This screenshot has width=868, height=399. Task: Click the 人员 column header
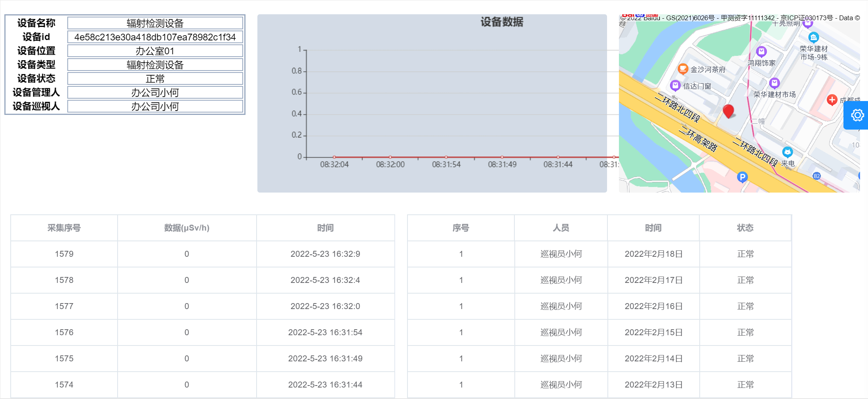pyautogui.click(x=561, y=228)
